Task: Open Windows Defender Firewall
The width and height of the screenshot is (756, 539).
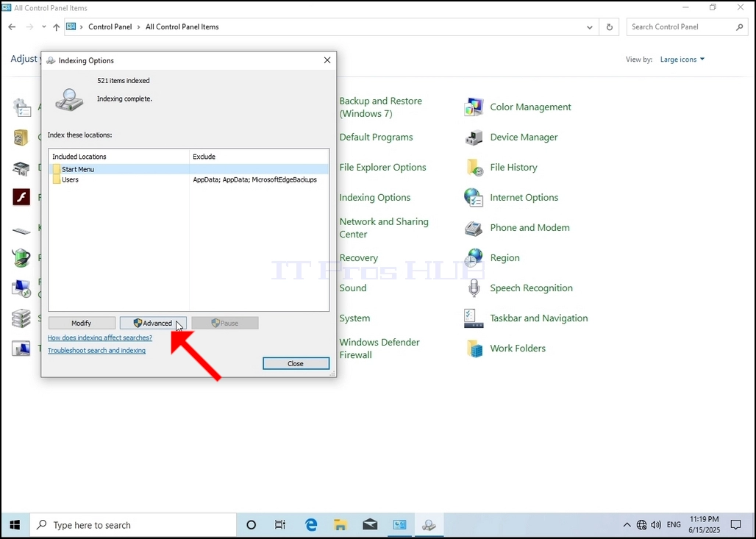Action: (379, 348)
